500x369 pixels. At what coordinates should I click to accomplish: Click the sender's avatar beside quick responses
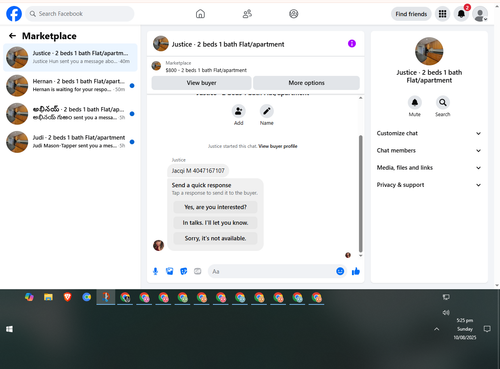click(x=158, y=245)
